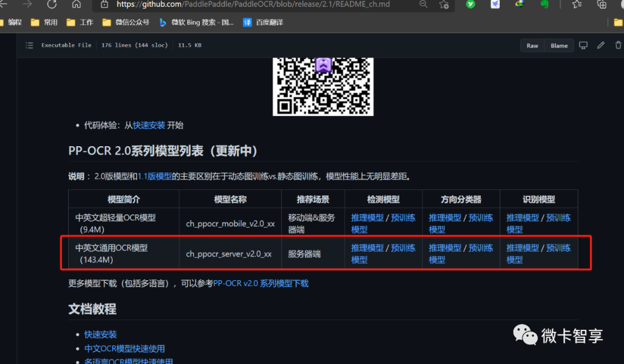Click '176 lines (144 sloc)' text
Viewport: 624px width, 364px height.
[135, 45]
